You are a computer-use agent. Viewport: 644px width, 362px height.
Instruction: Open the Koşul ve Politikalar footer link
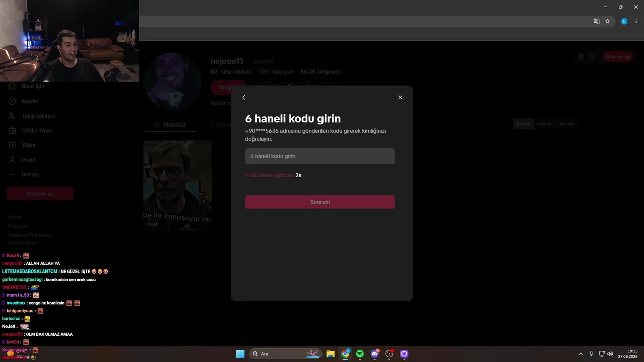30,235
